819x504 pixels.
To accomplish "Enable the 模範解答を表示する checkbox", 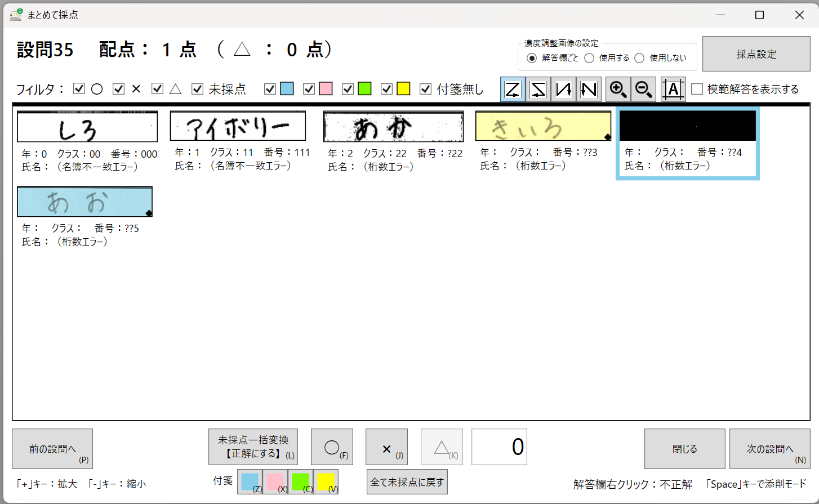I will 697,89.
